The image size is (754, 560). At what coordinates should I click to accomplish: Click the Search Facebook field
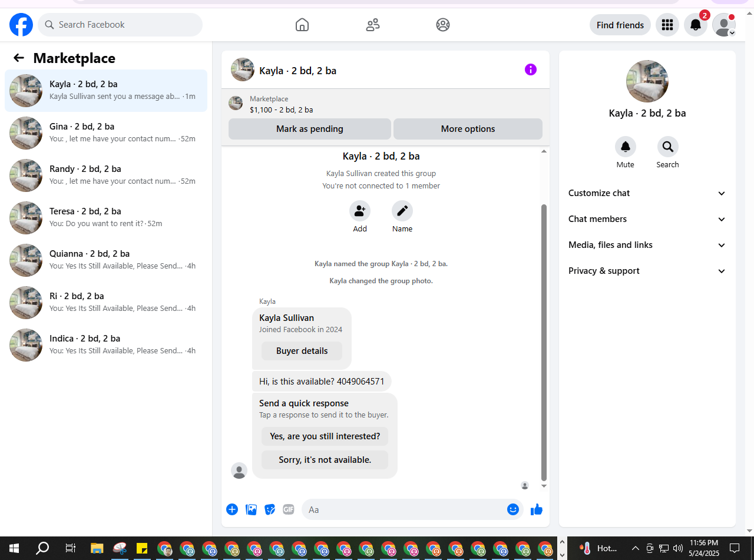[x=120, y=25]
